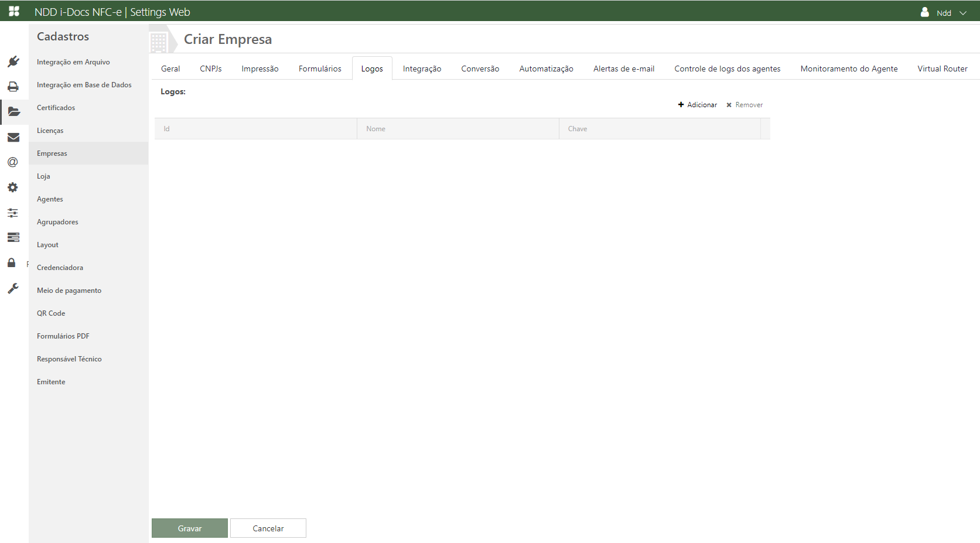The height and width of the screenshot is (543, 980).
Task: Click the wrench tools icon
Action: 13,288
